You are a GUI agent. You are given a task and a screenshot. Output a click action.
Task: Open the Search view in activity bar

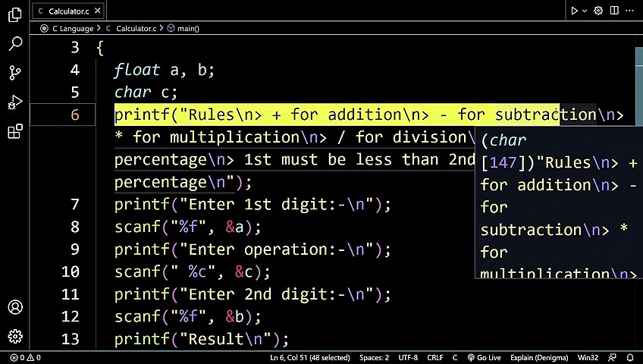click(x=15, y=43)
